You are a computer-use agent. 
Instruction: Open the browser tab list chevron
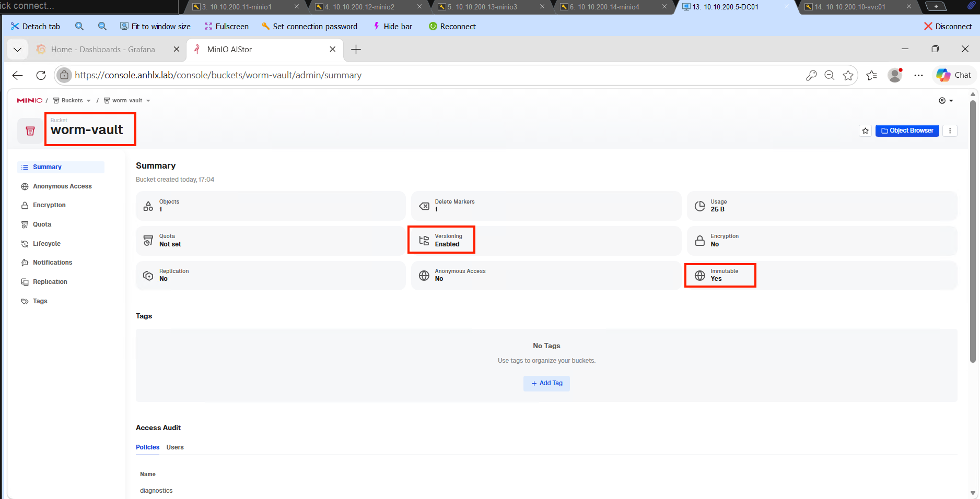point(17,50)
